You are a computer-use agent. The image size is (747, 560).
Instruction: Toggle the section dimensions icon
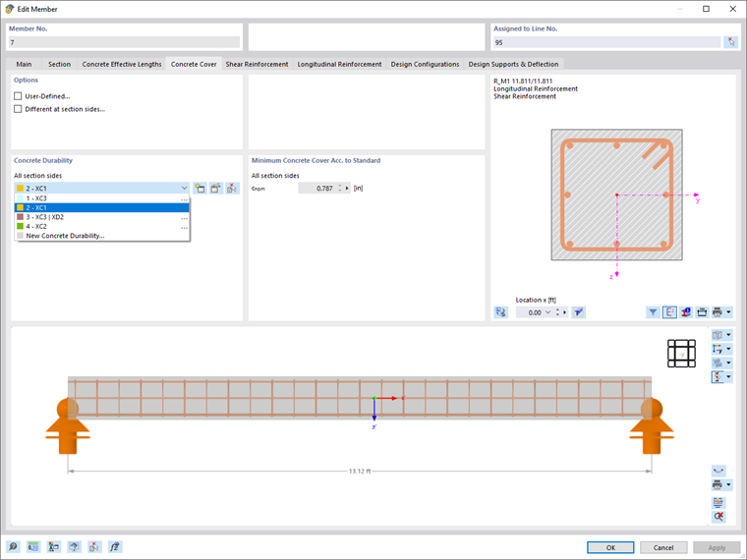(669, 312)
